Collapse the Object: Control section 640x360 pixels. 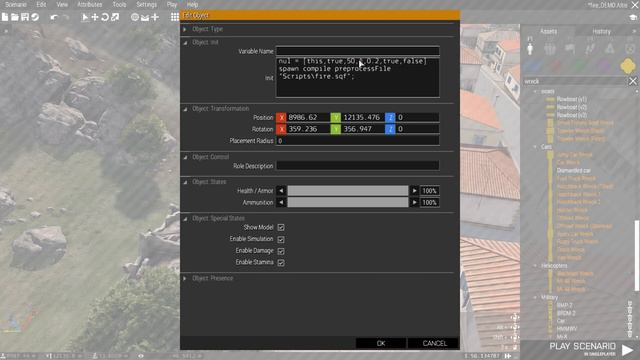click(x=185, y=157)
